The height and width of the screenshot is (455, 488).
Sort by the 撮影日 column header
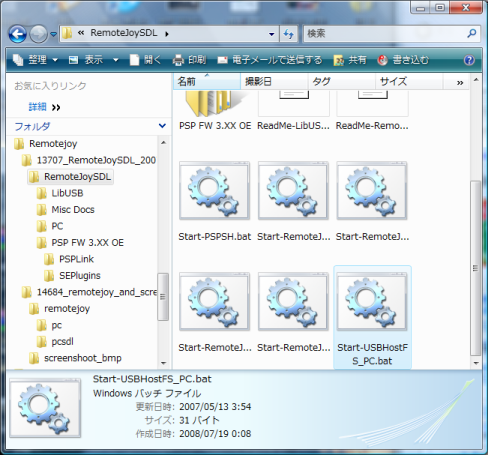(x=274, y=81)
